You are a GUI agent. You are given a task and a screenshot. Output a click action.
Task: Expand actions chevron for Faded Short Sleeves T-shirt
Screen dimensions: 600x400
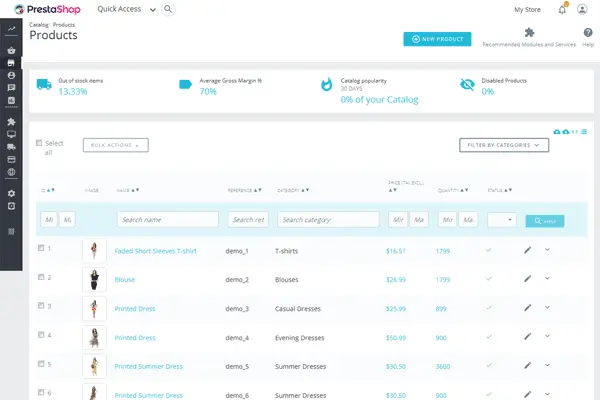(547, 249)
